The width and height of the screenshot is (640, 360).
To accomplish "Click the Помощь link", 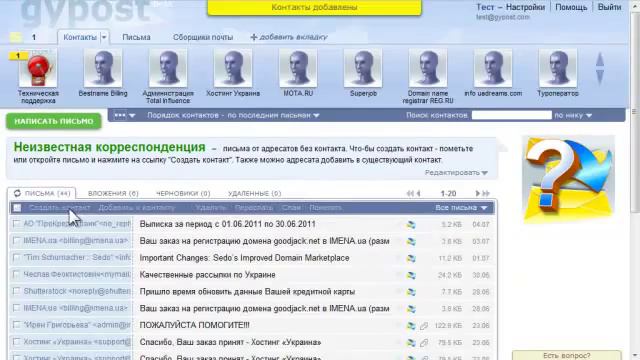I will [571, 7].
